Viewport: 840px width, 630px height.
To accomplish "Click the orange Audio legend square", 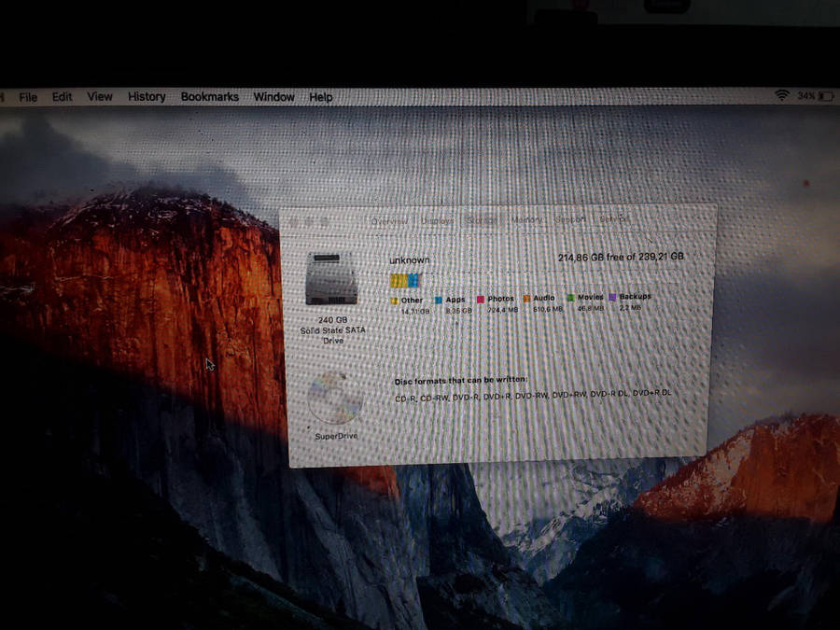I will pos(526,299).
